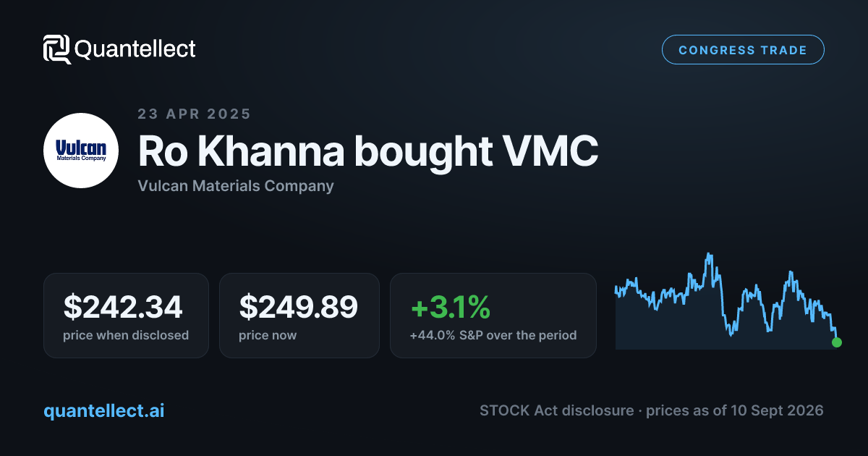Click the +44.0% S&P comparison text

click(493, 335)
